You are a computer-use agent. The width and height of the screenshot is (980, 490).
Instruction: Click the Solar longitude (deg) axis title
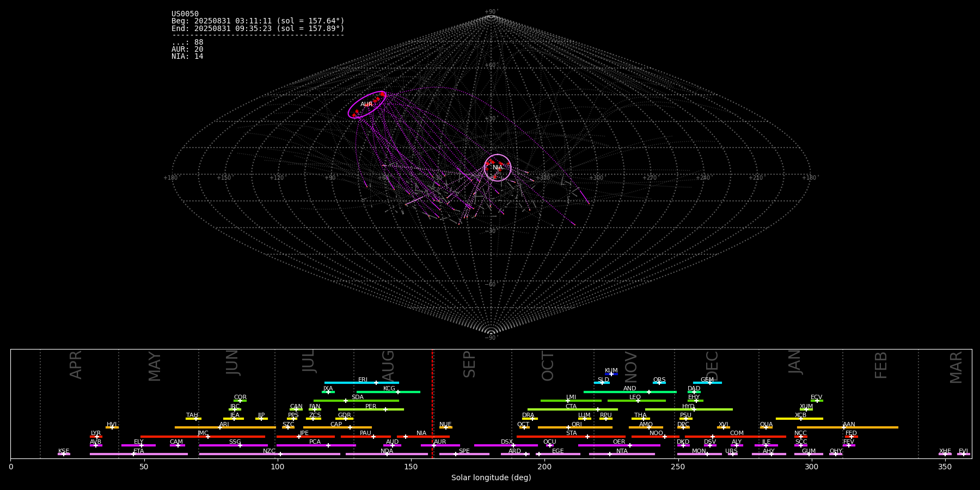[491, 477]
